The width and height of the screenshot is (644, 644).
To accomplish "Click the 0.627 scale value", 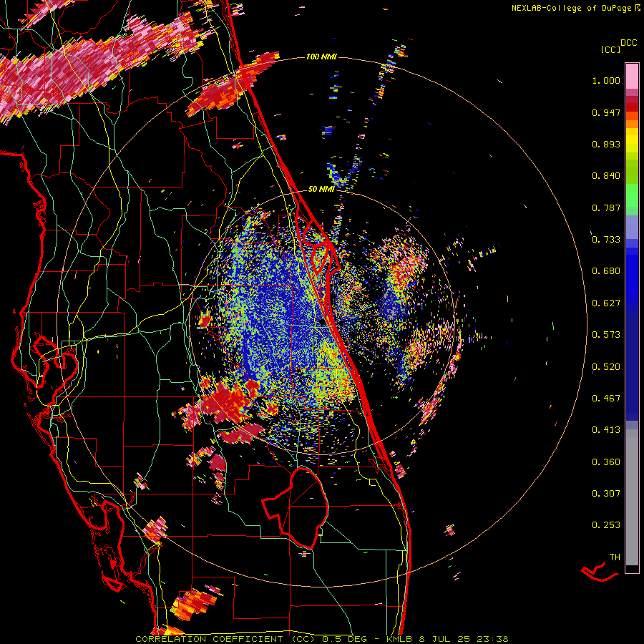I will 606,303.
